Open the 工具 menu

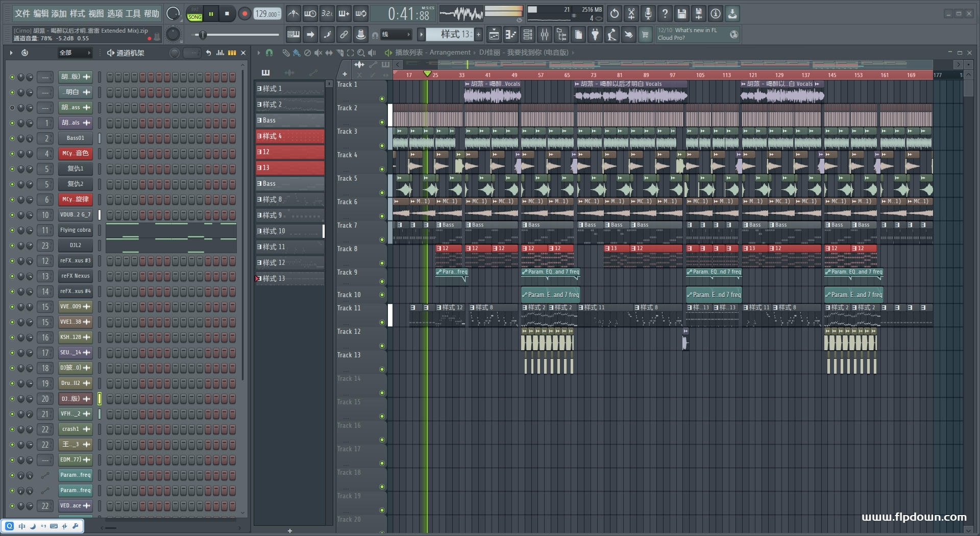click(133, 14)
